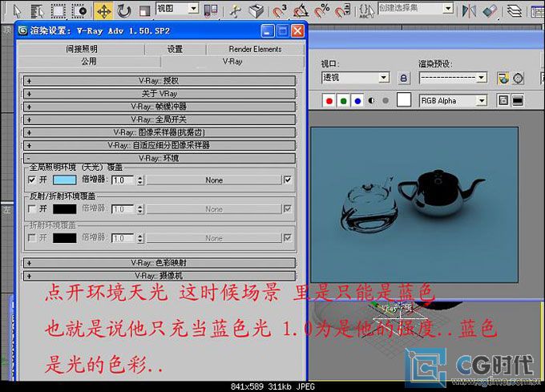Select the V-Ray tab
This screenshot has height=392, width=545.
pos(232,62)
